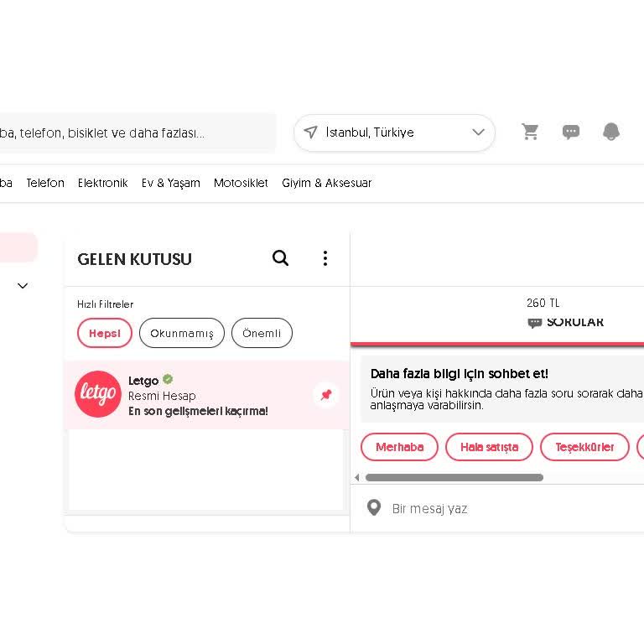Screen dimensions: 644x644
Task: Click the GELEN KUTUSU heading
Action: click(x=135, y=259)
